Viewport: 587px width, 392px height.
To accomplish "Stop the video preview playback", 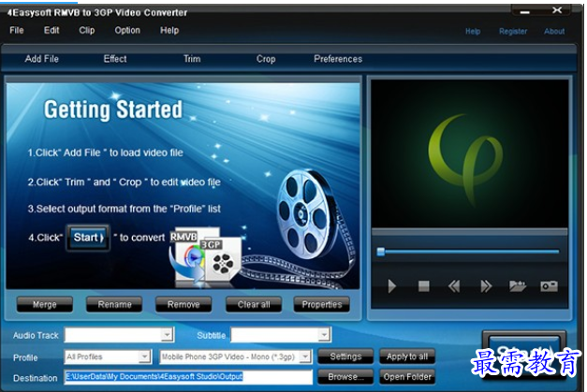I will 423,286.
